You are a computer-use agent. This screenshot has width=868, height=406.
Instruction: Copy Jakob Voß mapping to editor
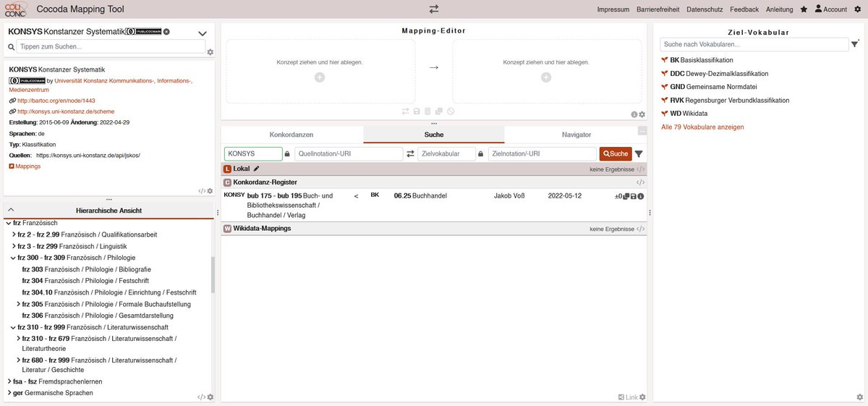coord(626,196)
